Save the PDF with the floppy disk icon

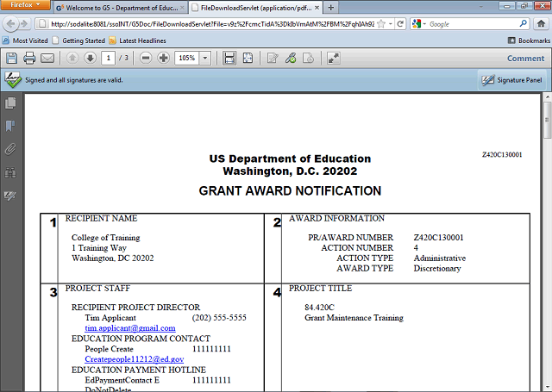click(11, 58)
